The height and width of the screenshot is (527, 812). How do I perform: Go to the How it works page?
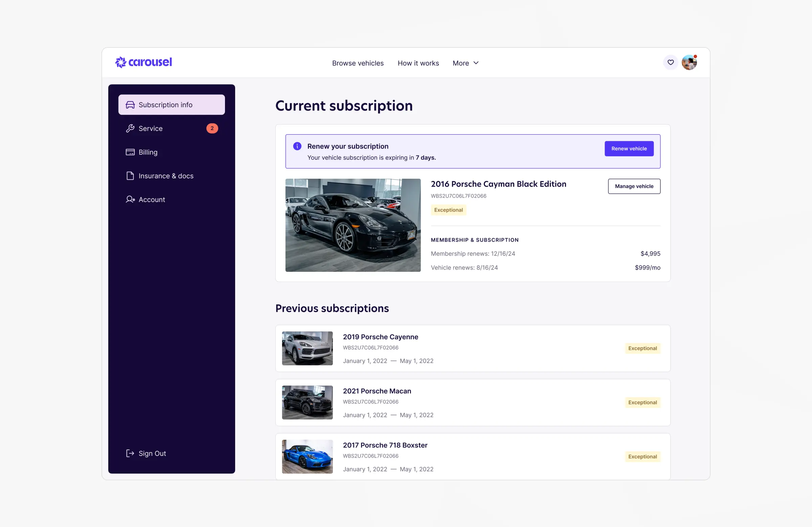tap(418, 63)
